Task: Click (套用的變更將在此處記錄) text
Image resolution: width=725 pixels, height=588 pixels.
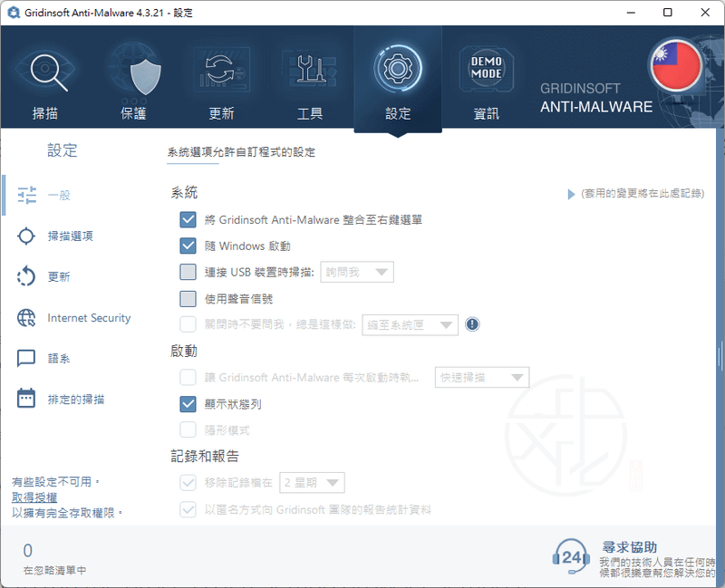Action: pyautogui.click(x=643, y=193)
